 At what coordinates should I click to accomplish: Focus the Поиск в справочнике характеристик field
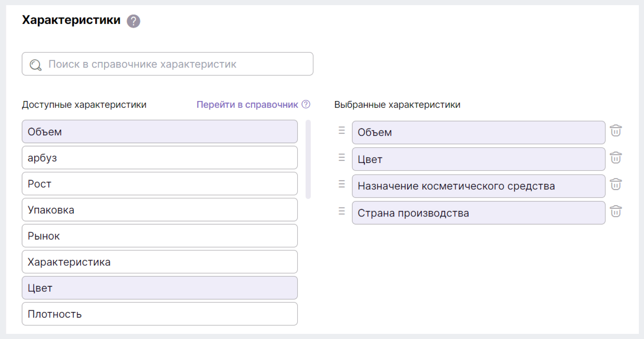point(167,64)
